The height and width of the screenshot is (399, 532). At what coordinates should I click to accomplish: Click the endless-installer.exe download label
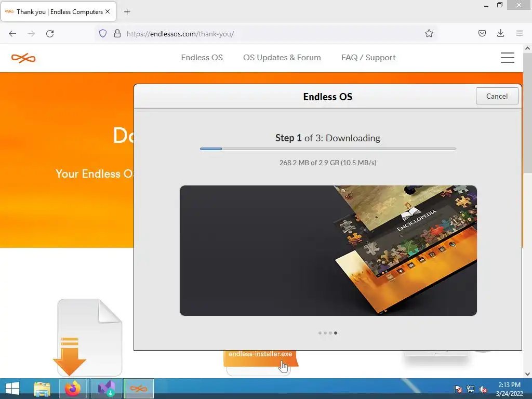coord(260,354)
